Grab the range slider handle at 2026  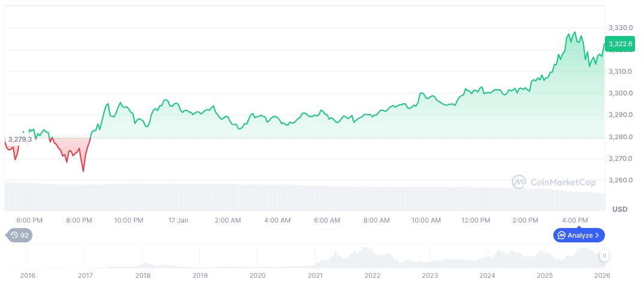click(x=604, y=256)
